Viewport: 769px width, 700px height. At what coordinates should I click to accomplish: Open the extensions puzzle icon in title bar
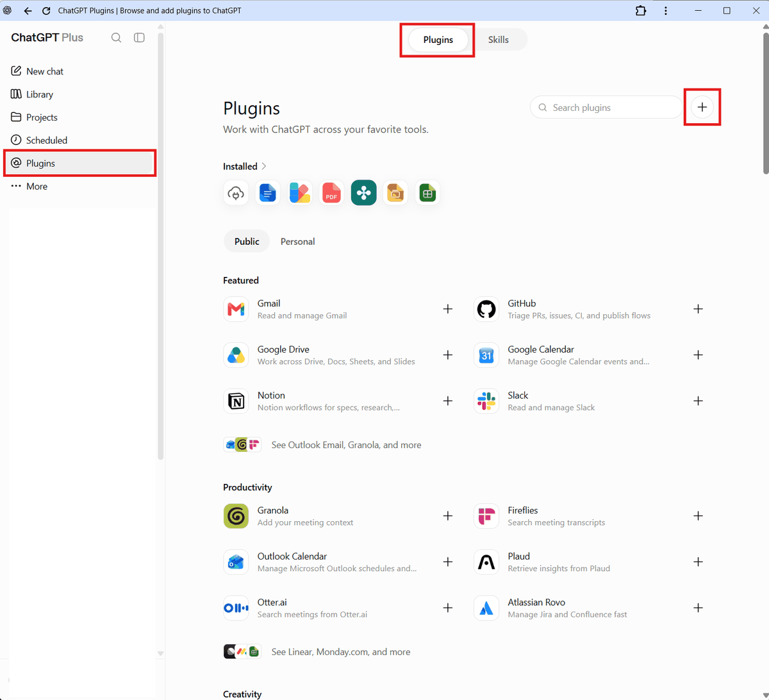coord(641,11)
